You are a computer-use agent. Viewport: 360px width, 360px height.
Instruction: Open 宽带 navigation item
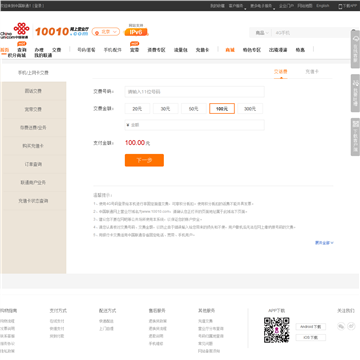[135, 50]
